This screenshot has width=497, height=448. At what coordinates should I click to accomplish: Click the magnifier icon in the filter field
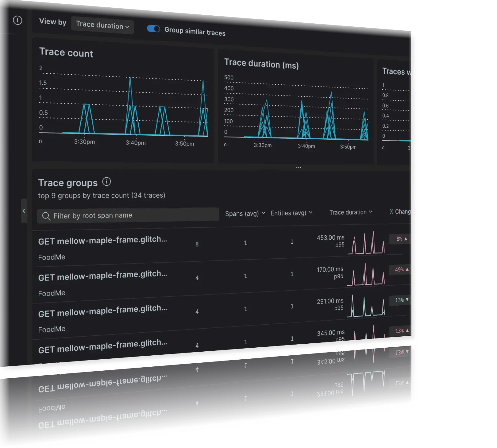click(x=47, y=216)
